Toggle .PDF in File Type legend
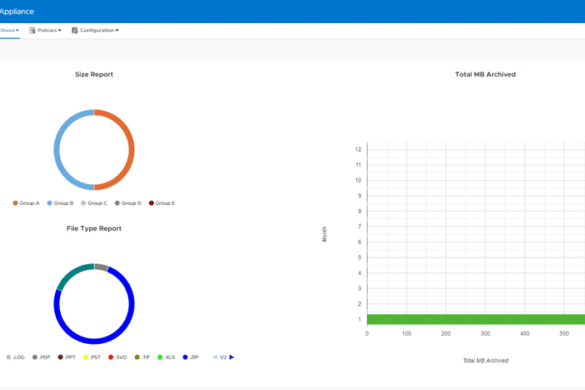 pos(41,357)
